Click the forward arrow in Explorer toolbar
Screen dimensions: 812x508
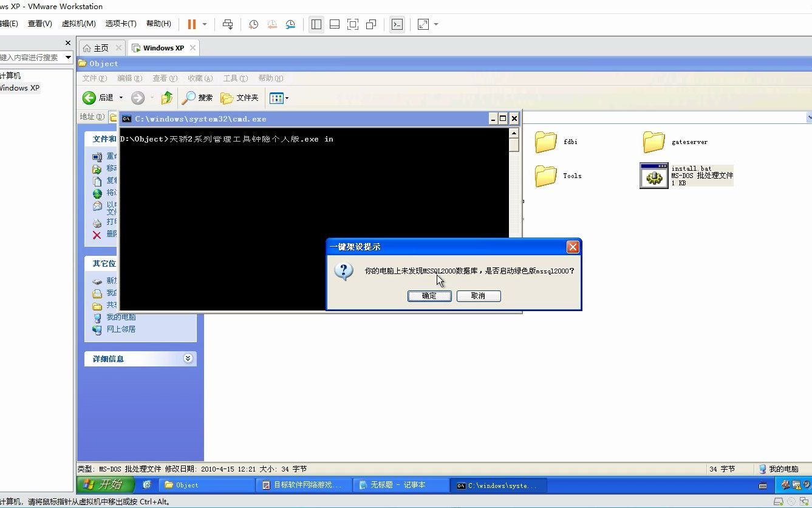tap(138, 97)
